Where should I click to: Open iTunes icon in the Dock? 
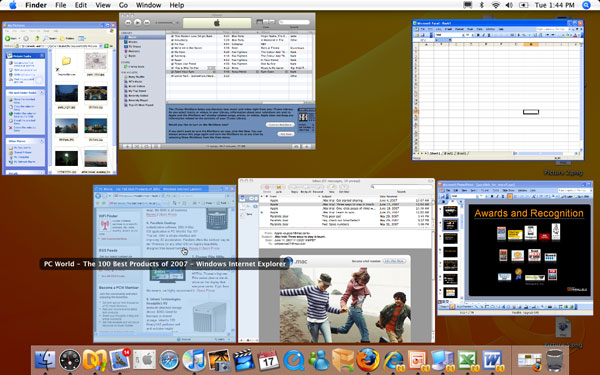tap(194, 360)
